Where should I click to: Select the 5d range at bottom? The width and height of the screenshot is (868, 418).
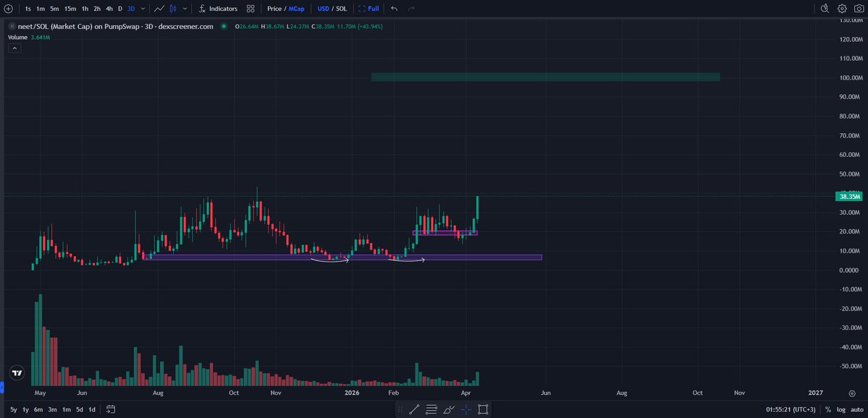click(x=79, y=409)
